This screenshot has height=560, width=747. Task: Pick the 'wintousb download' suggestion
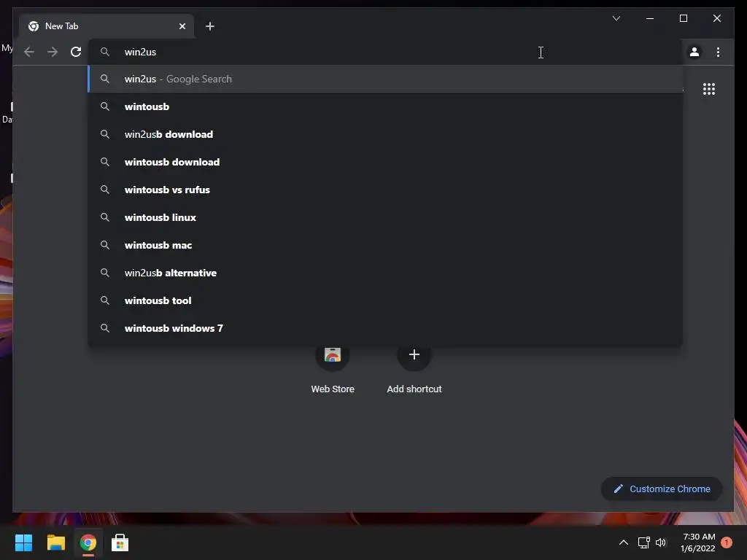[385, 162]
